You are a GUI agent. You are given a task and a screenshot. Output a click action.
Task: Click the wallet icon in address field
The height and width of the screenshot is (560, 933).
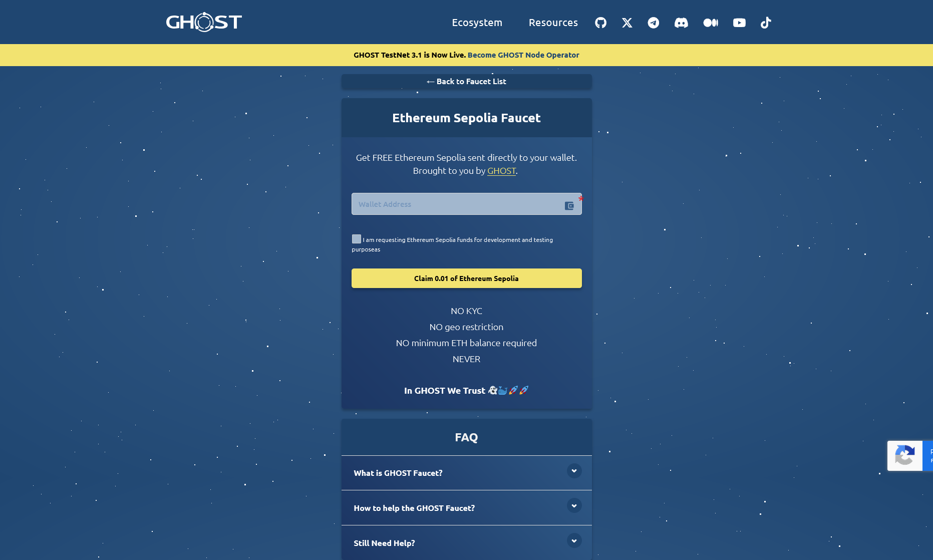tap(569, 205)
